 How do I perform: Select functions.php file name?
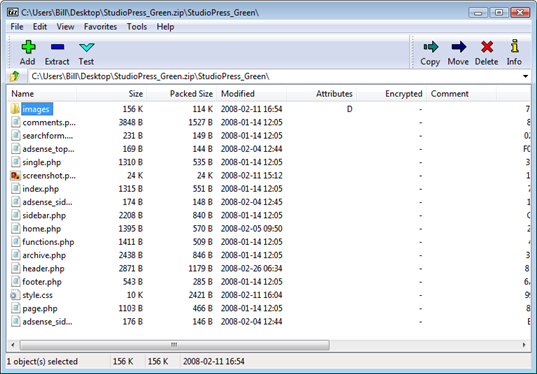[x=48, y=242]
